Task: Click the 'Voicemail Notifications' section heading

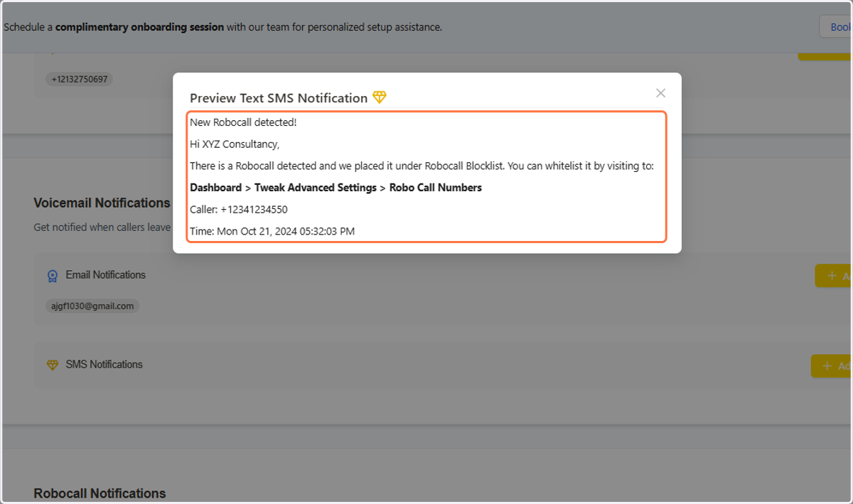Action: 102,203
